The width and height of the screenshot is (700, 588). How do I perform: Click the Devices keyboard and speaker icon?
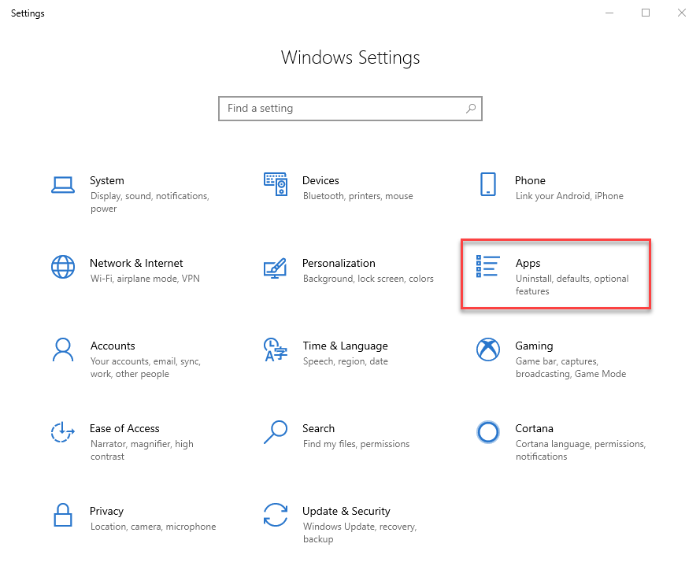(276, 184)
